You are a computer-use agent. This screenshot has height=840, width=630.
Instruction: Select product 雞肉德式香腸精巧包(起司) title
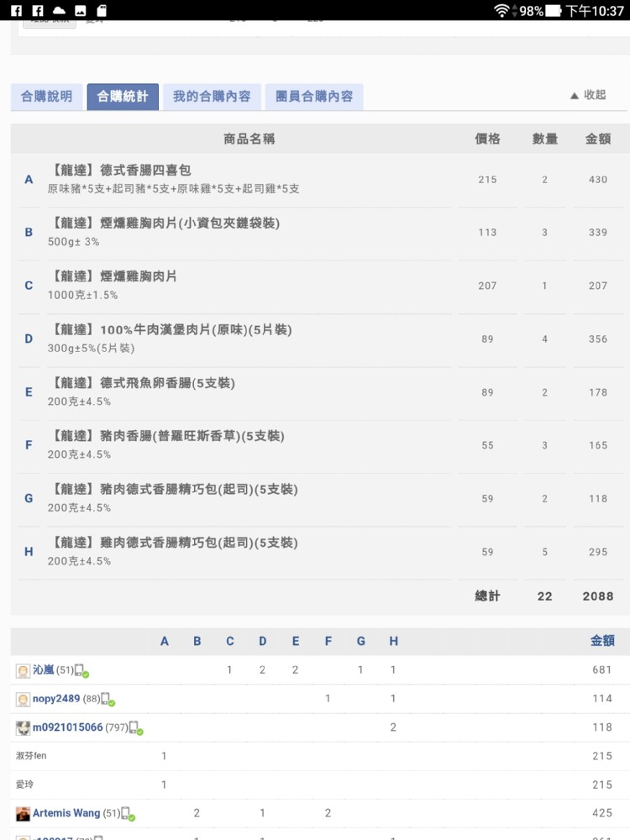pyautogui.click(x=174, y=542)
